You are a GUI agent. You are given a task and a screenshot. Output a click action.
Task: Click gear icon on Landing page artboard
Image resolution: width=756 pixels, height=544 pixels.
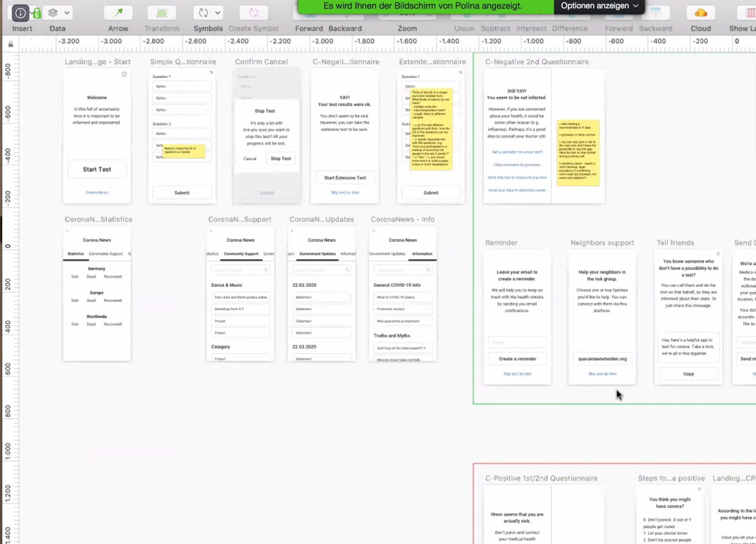(x=124, y=74)
